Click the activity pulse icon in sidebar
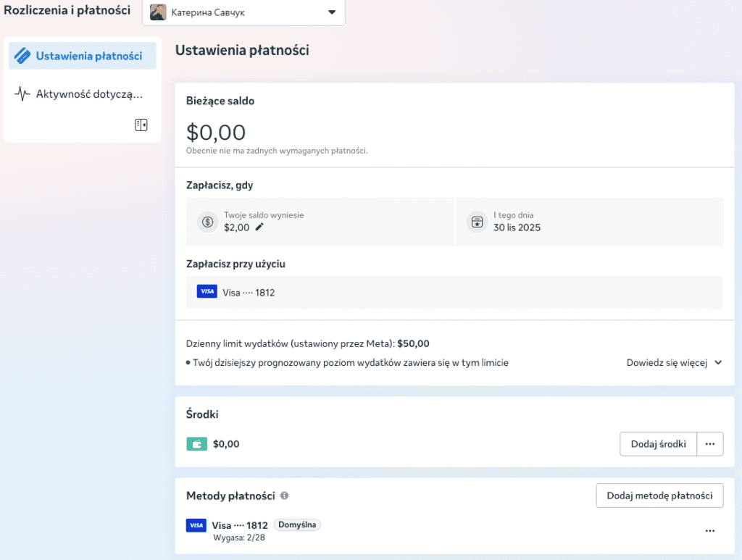 [x=22, y=94]
